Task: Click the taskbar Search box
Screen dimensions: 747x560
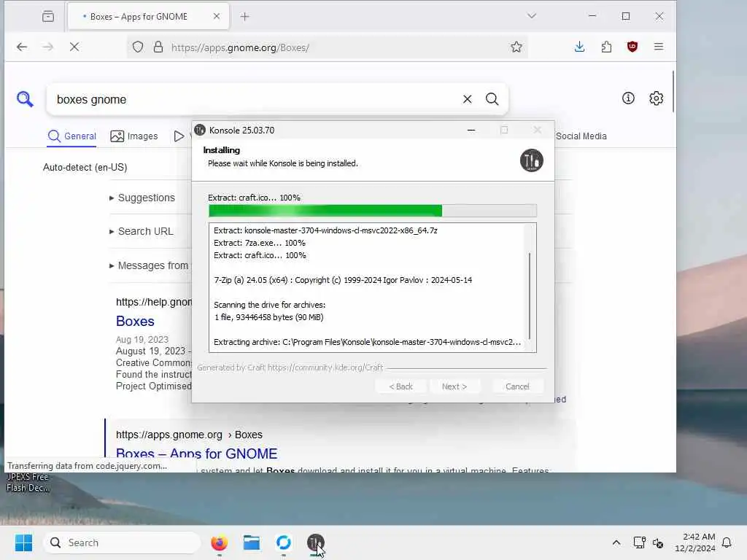Action: tap(123, 542)
